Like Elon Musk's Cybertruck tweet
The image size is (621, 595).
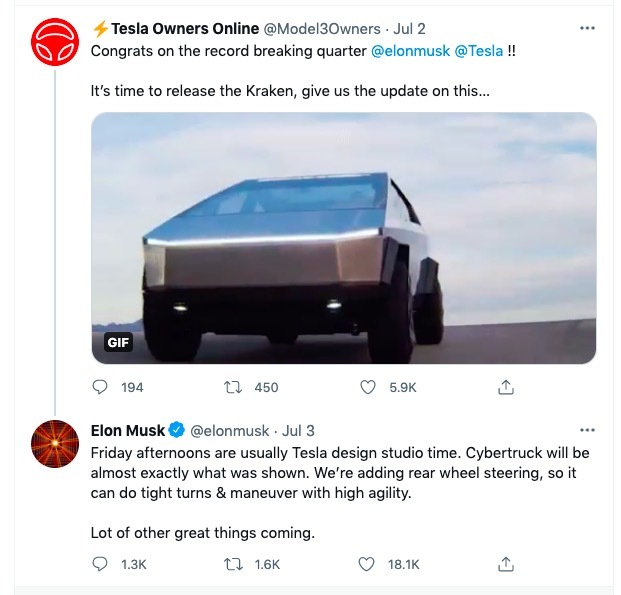(367, 564)
